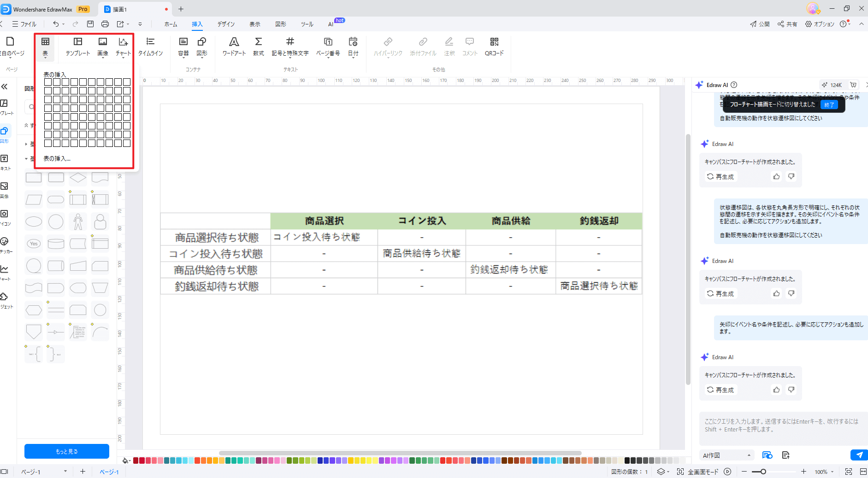Click 再生成 on the first AI reply

coord(720,176)
